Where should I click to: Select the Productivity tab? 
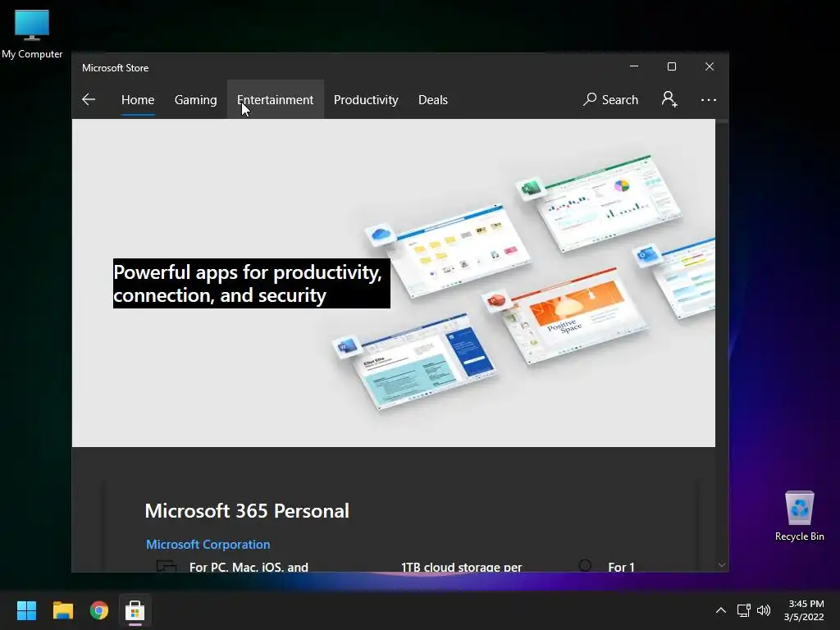tap(366, 99)
